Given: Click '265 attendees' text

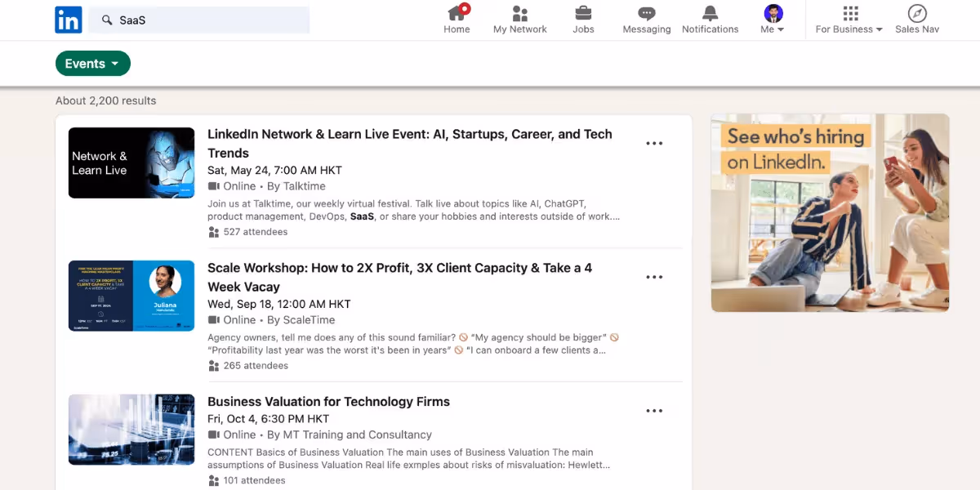Looking at the screenshot, I should (x=256, y=366).
